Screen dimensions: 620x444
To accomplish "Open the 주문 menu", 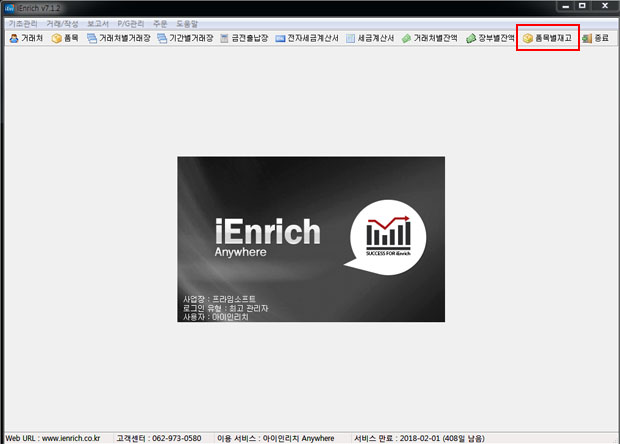I will (x=161, y=22).
